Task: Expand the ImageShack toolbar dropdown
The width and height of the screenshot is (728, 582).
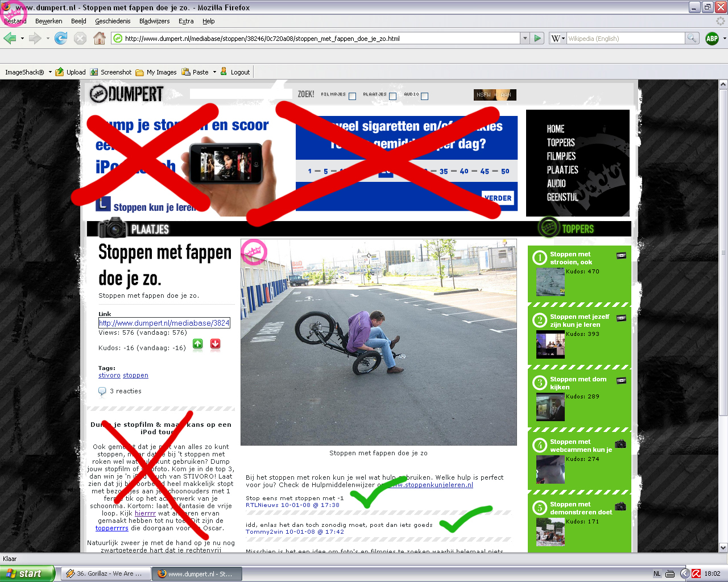Action: pos(50,72)
